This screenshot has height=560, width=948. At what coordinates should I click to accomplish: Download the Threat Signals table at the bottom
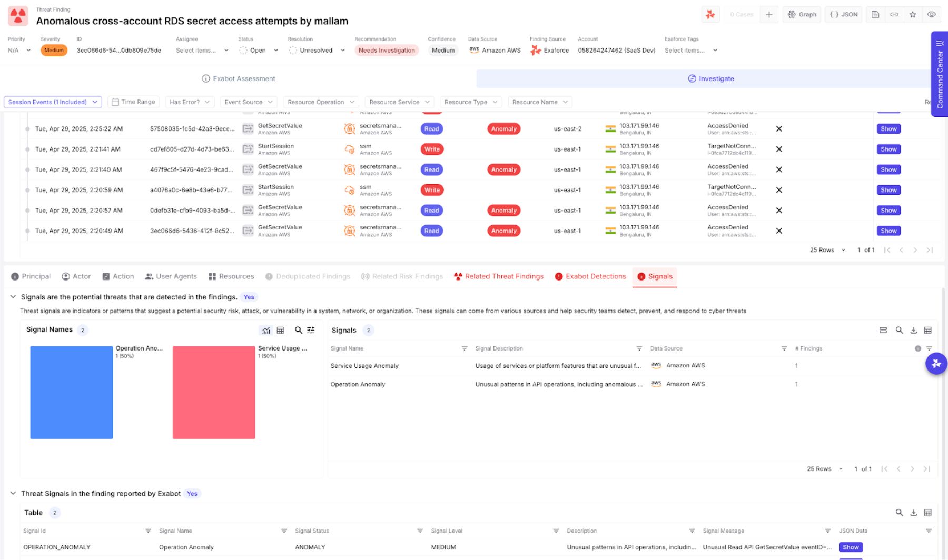tap(914, 513)
